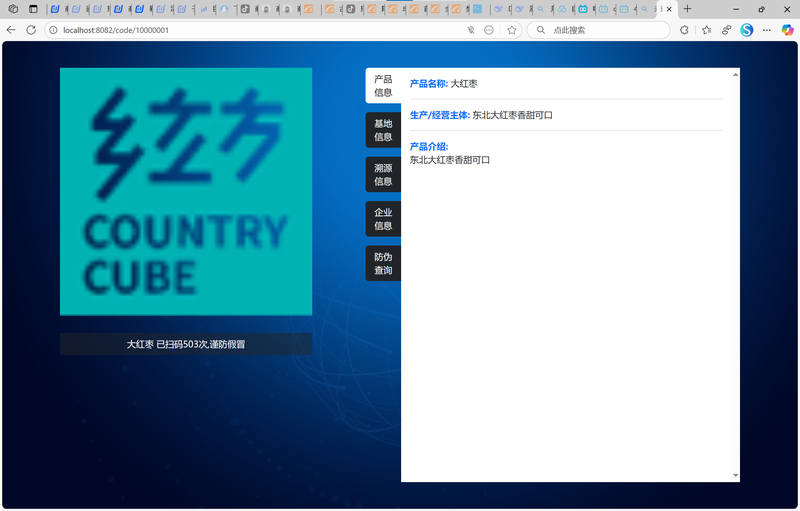Select the 企业信息 tab

coord(383,219)
